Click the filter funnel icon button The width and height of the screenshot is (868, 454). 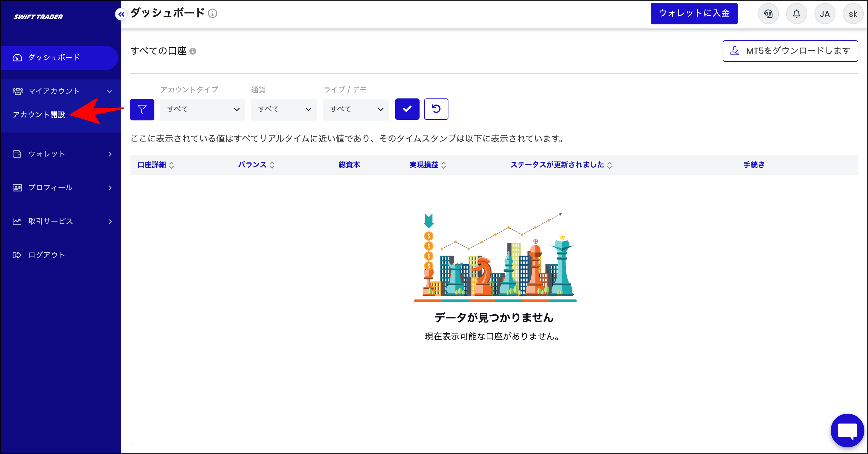(x=142, y=109)
